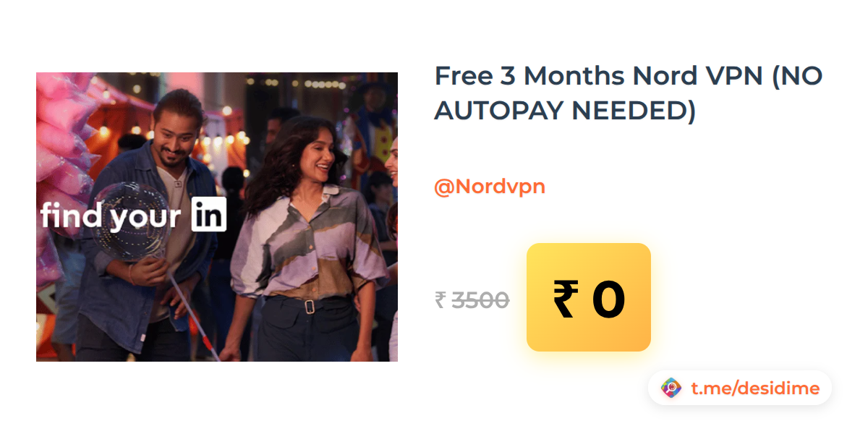Screen dimensions: 868x434
Task: Click the large zero in the price badge
Action: coord(608,299)
